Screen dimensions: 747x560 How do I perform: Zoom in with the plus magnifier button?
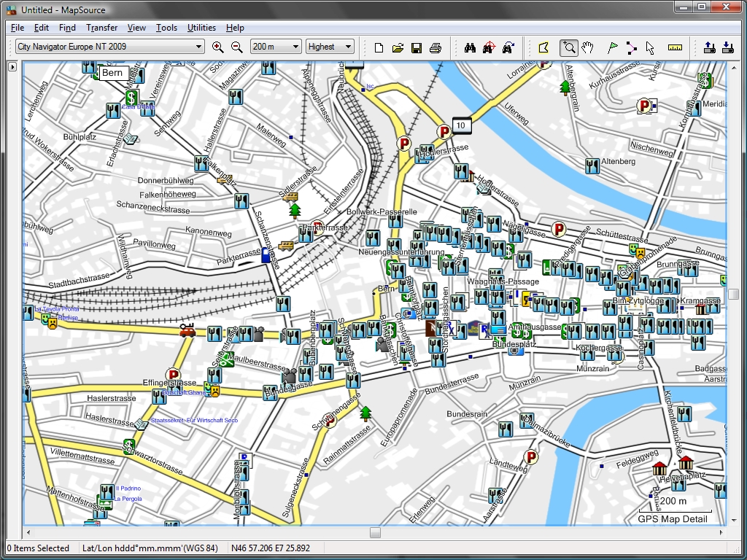(217, 47)
